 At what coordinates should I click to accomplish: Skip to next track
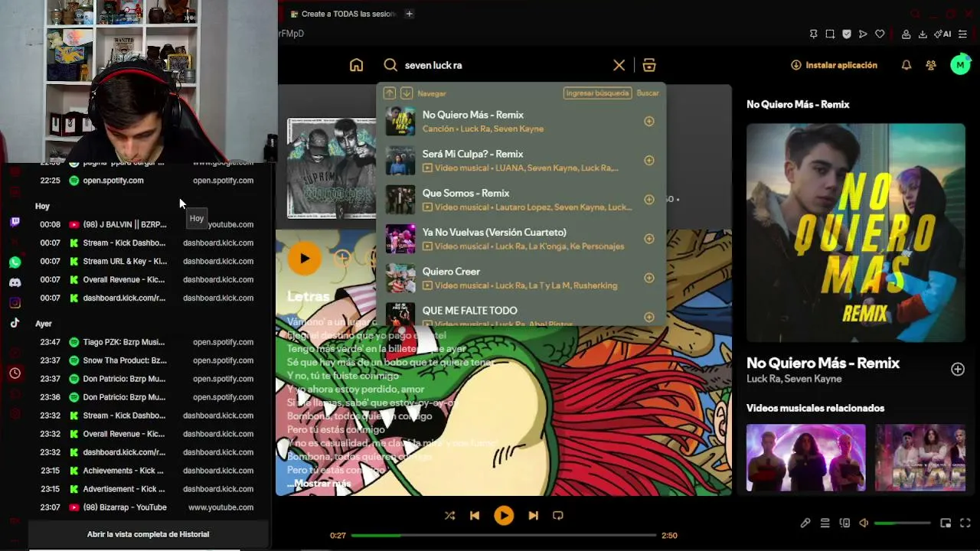click(x=533, y=516)
